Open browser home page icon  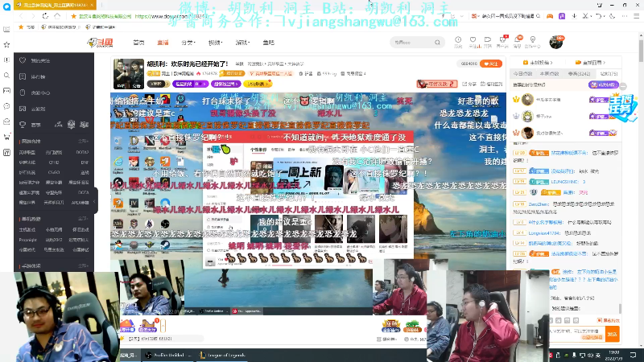point(57,16)
